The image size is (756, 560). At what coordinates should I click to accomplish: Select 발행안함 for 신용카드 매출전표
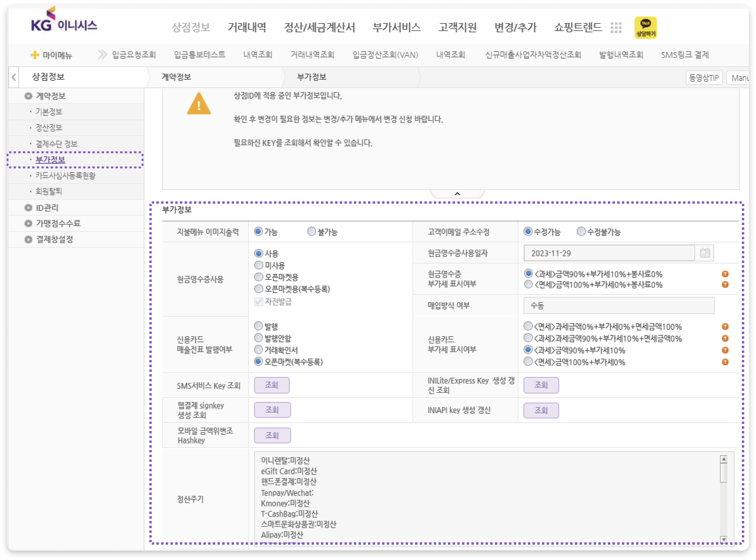pos(258,338)
